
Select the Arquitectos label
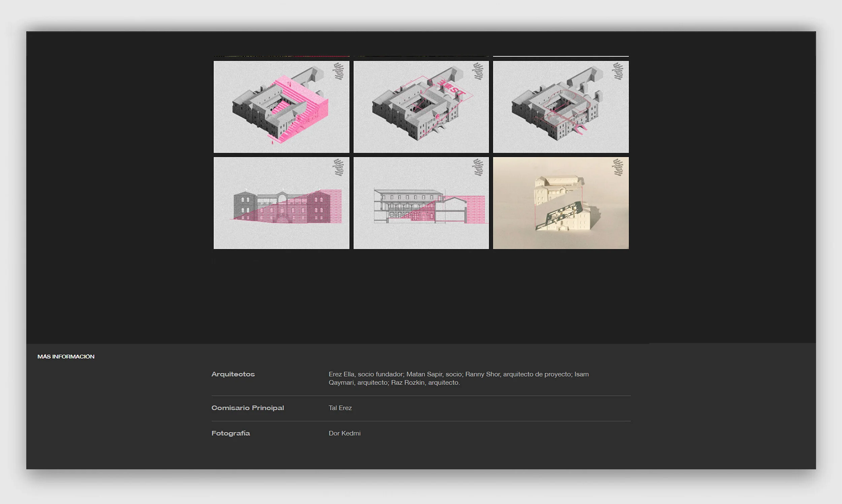(x=233, y=374)
